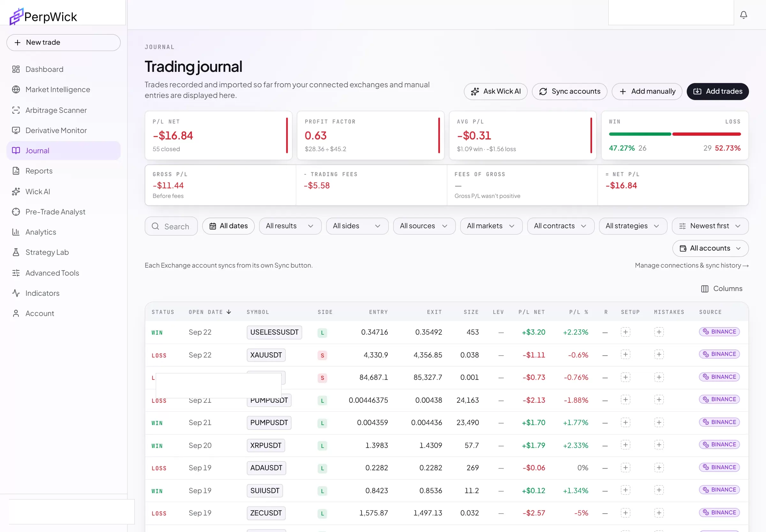Click the Reports document icon
The image size is (766, 532).
point(16,171)
